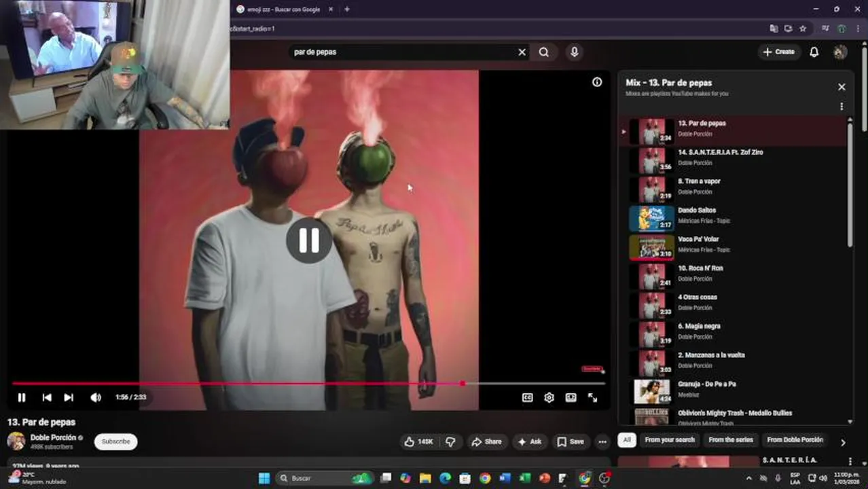Play 14. S.A.N.T.E.R.I.A Ft. Zof Ziro
The width and height of the screenshot is (868, 489).
point(734,160)
